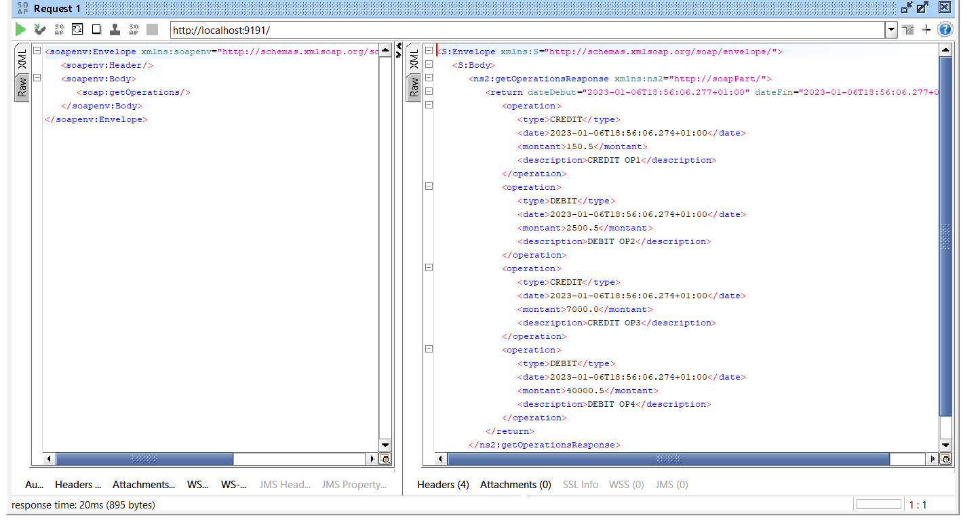Screen dimensions: 980x520
Task: Click the response editor vertical scrollbar thumb
Action: [946, 236]
